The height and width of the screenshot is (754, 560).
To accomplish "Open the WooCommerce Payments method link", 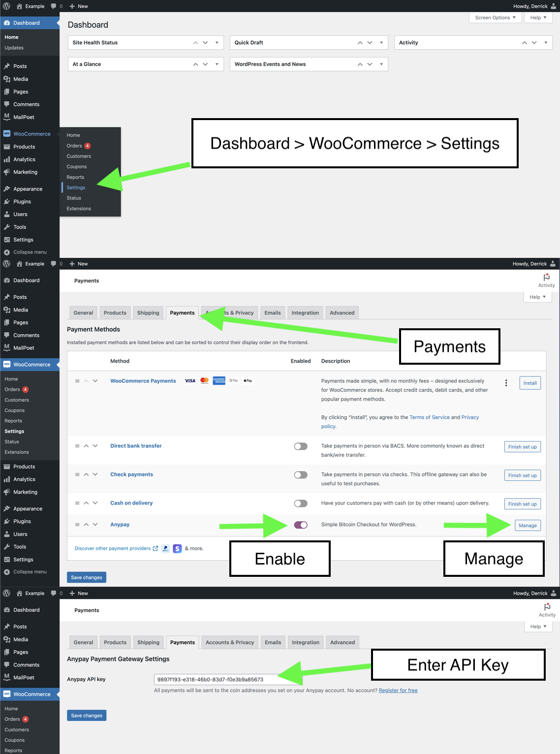I will point(143,381).
